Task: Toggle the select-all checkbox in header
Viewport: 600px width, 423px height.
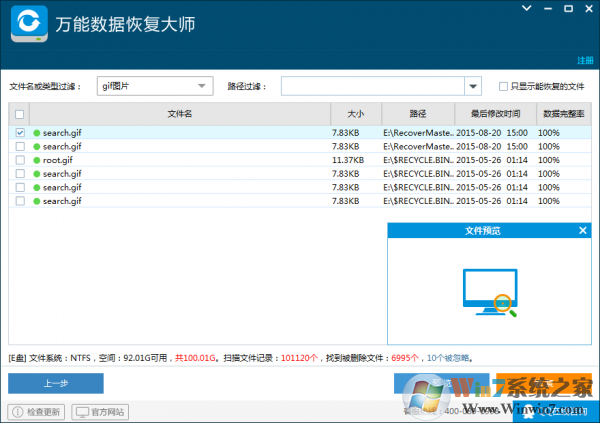Action: [x=19, y=114]
